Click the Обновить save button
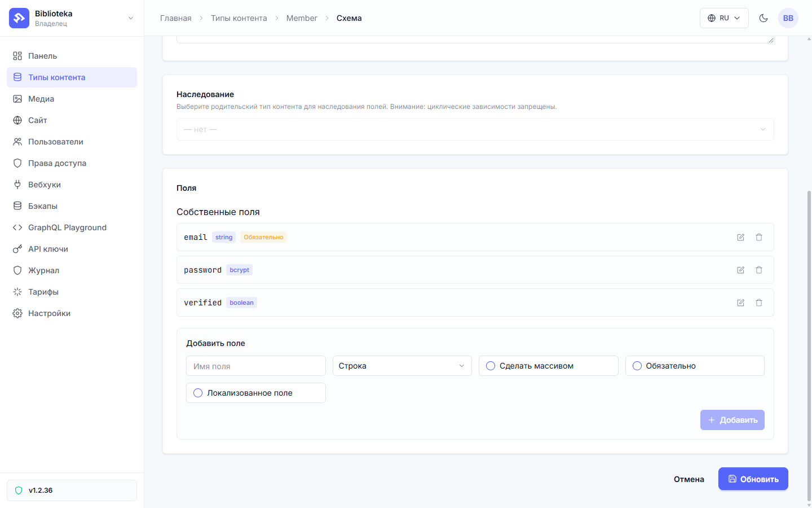This screenshot has width=812, height=508. [x=753, y=479]
